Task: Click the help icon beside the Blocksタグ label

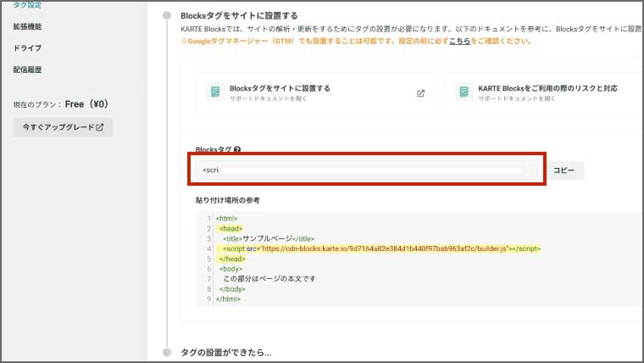Action: point(237,149)
